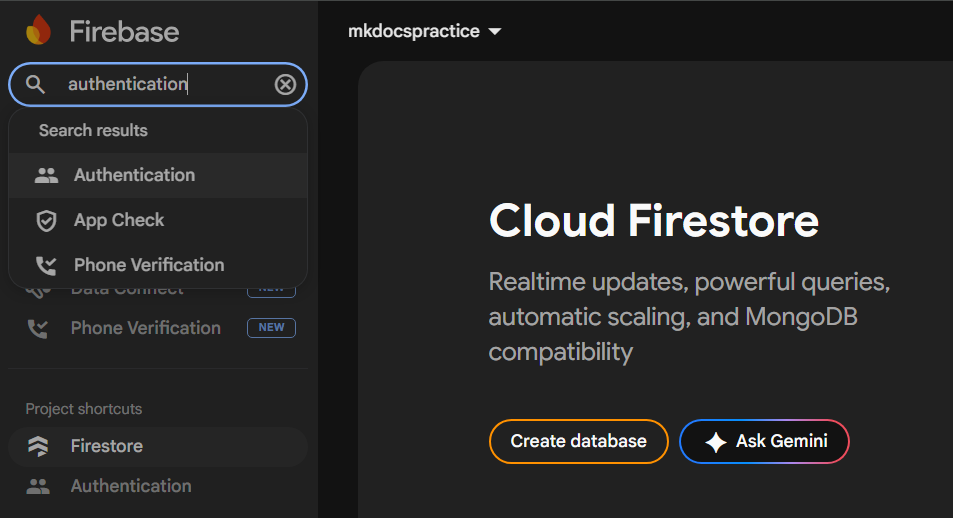
Task: Open the mkdocspractice project dropdown
Action: tap(424, 32)
